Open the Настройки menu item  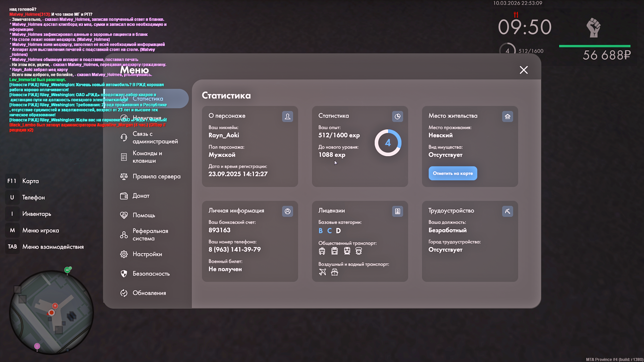pos(147,254)
